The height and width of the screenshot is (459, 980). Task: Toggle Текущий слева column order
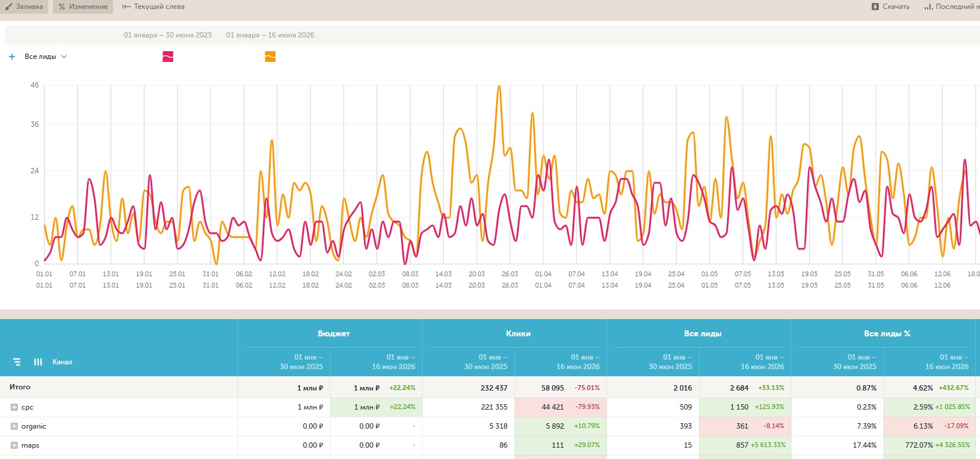pyautogui.click(x=154, y=7)
